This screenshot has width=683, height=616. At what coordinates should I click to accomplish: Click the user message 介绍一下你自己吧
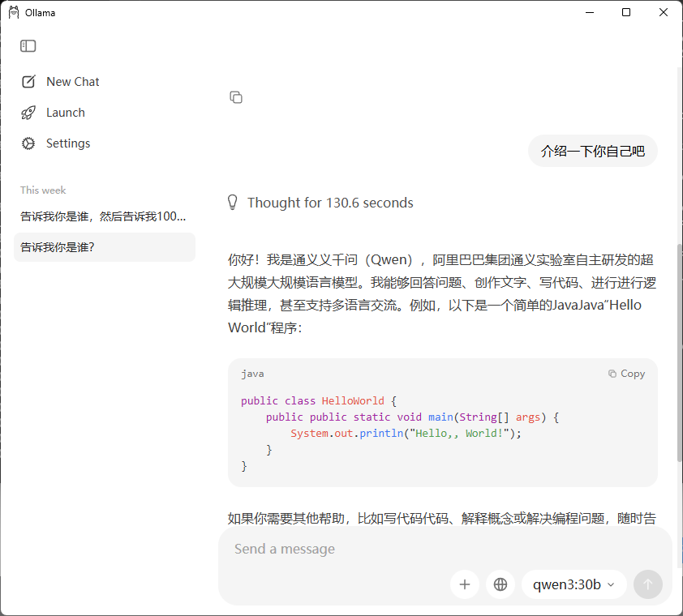pos(593,151)
